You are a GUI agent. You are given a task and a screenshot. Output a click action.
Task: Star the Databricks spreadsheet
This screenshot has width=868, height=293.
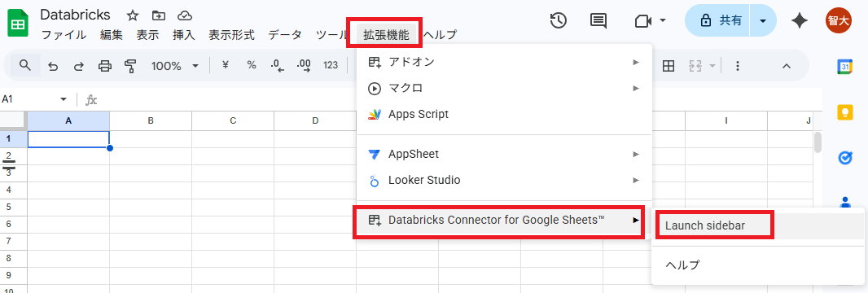(132, 15)
